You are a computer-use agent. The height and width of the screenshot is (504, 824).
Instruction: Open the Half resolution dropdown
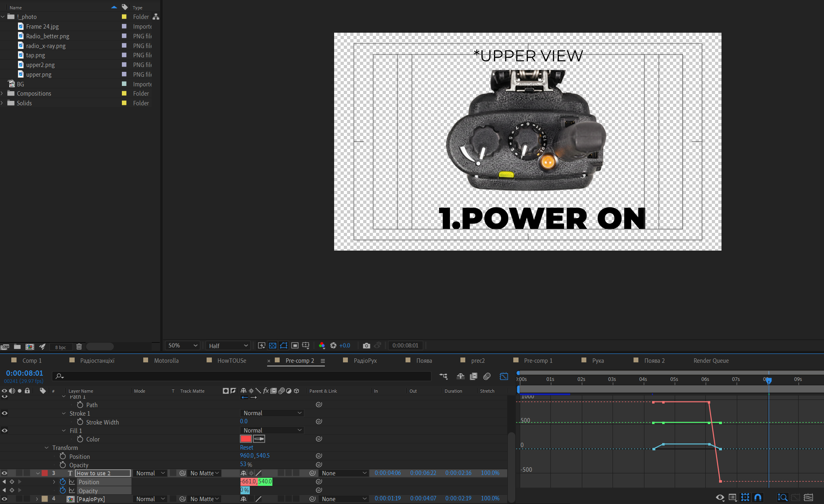[228, 345]
